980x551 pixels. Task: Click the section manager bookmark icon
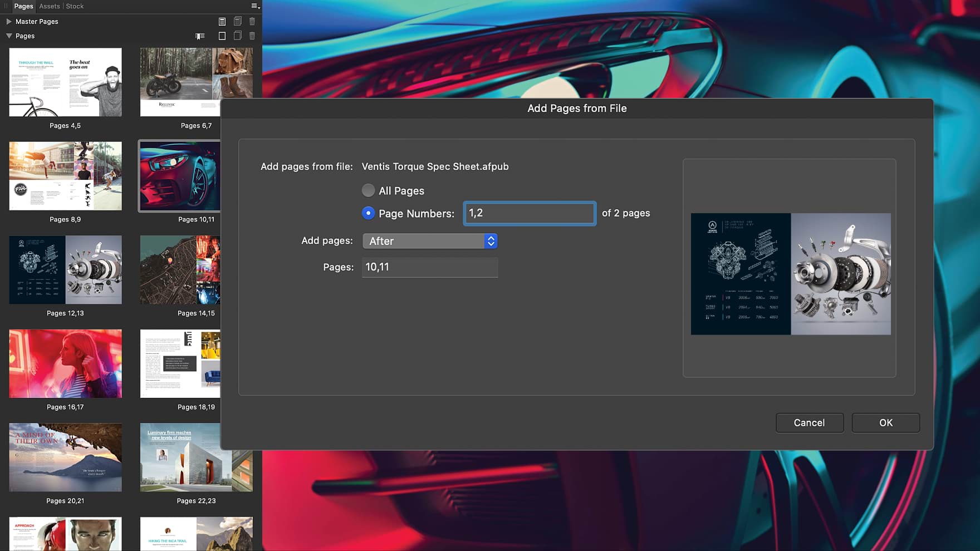[200, 36]
